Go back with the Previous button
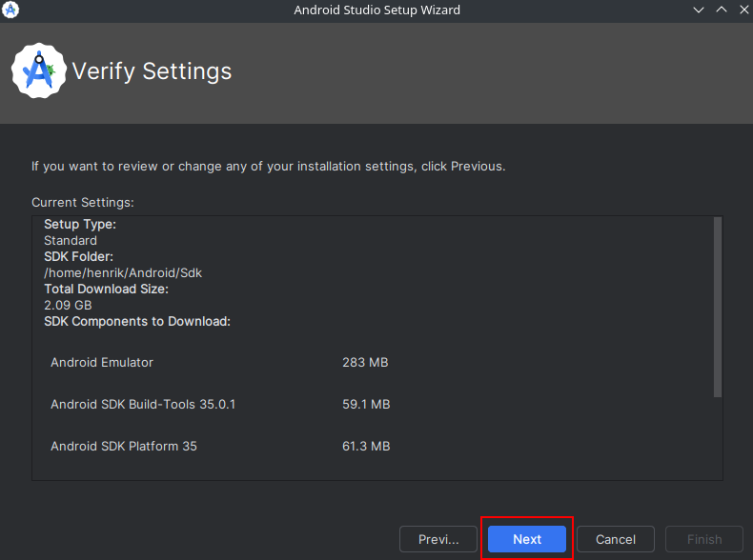 click(x=438, y=539)
